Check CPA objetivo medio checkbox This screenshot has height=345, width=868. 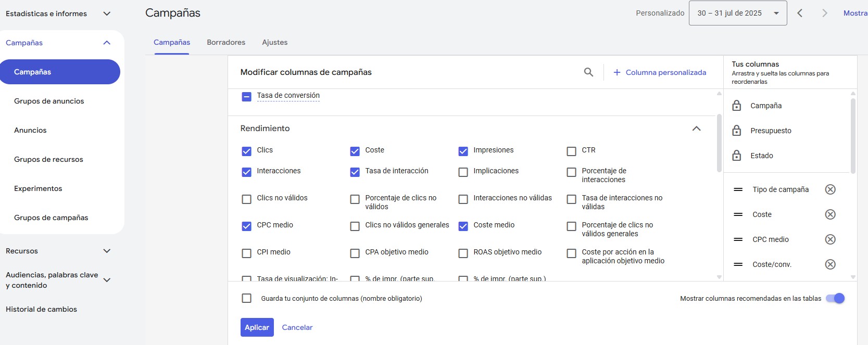tap(355, 253)
